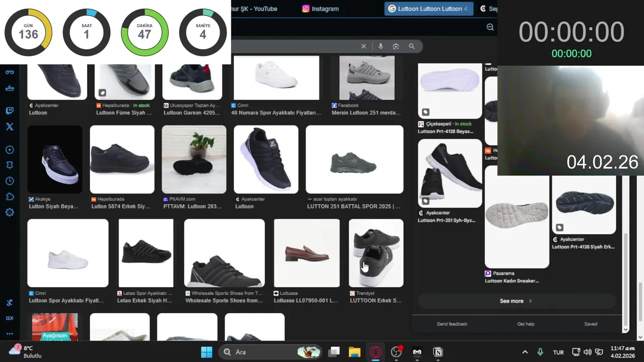Screen dimensions: 644x362
Task: Open Cimri white sneaker Luttoon Spor thumbnail
Action: pos(68,253)
